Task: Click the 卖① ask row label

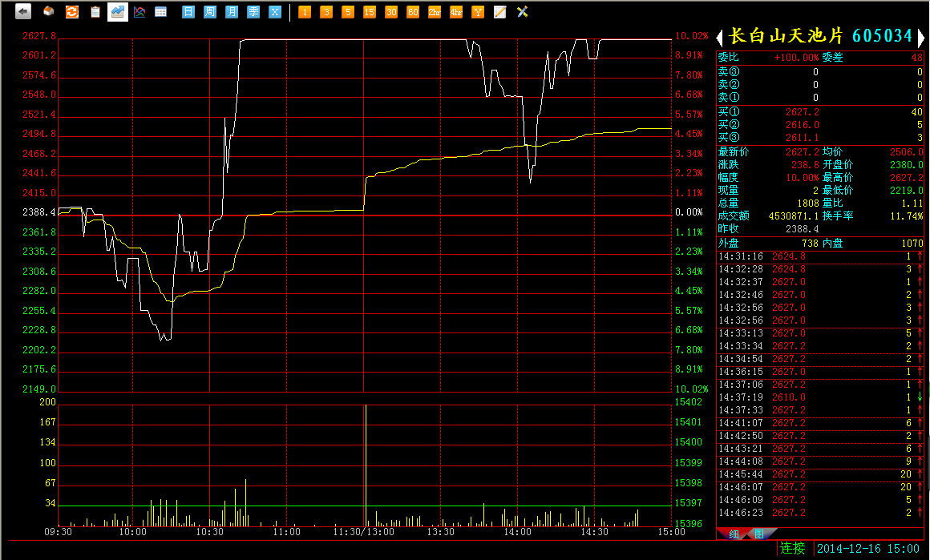Action: 729,97
